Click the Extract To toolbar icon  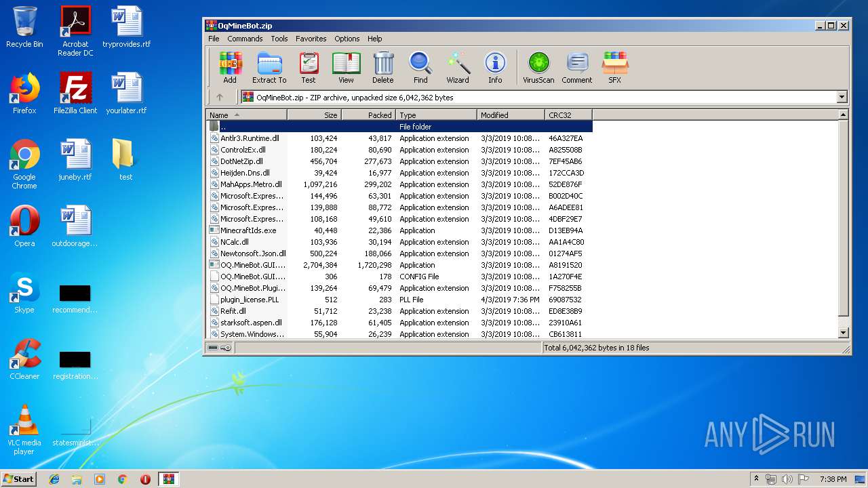pos(269,68)
